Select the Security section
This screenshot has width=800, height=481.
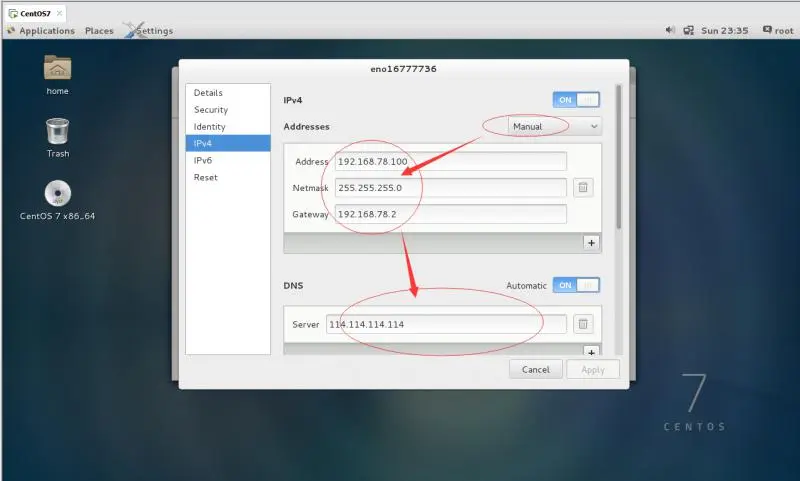[x=228, y=110]
